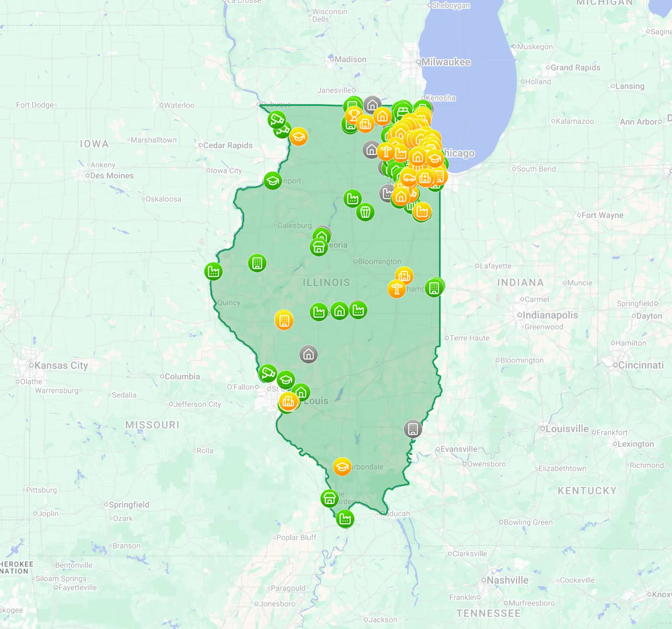
Task: Open the orange hospital marker southeast of Bloomington
Action: [404, 275]
